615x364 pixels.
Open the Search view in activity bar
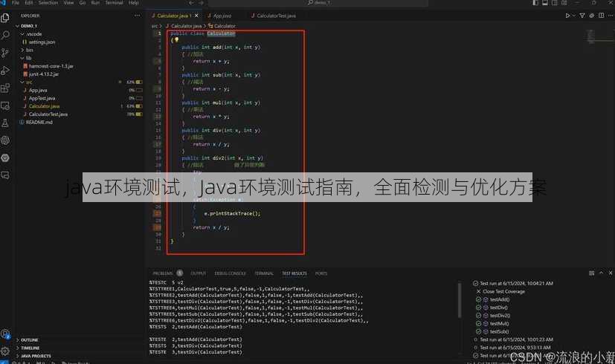click(x=5, y=35)
